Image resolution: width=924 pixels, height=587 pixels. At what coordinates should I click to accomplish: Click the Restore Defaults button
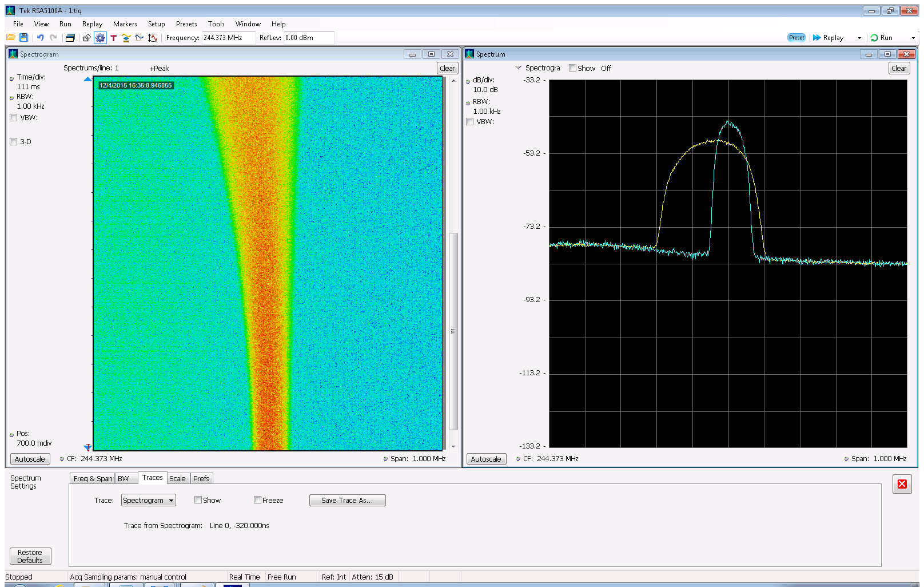30,556
